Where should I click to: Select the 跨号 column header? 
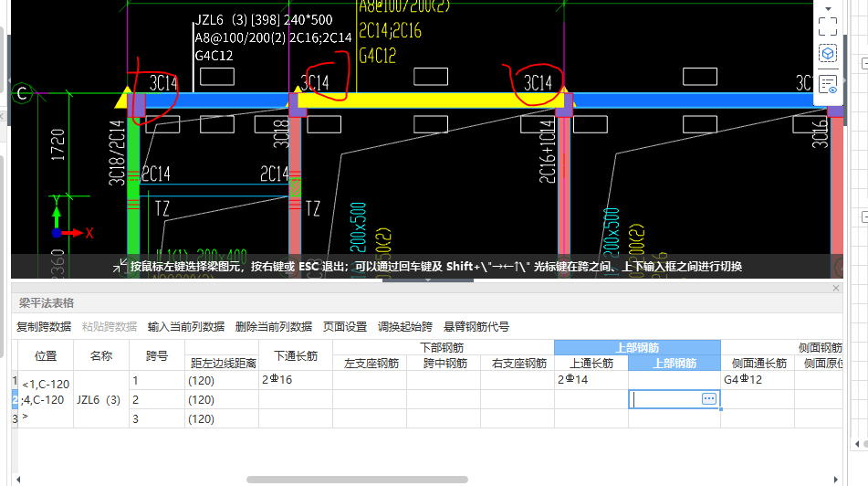[157, 355]
